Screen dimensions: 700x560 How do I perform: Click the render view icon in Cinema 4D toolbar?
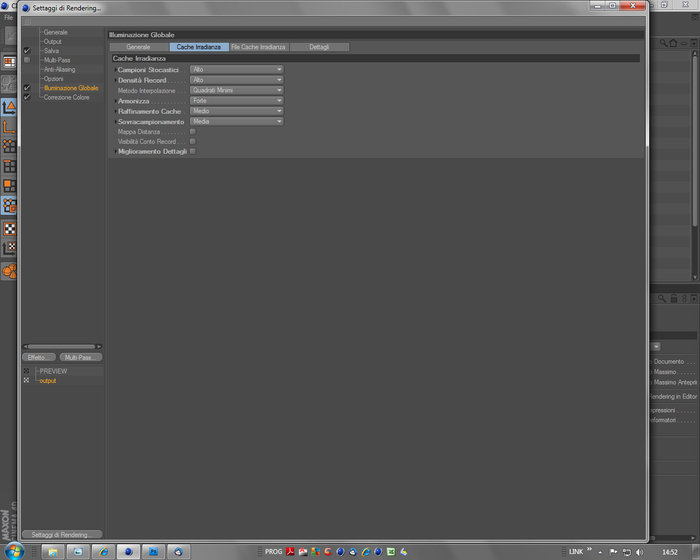[x=9, y=62]
